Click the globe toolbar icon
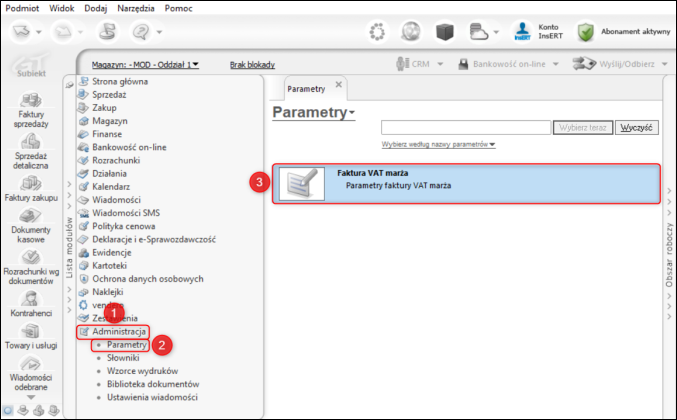 (411, 32)
